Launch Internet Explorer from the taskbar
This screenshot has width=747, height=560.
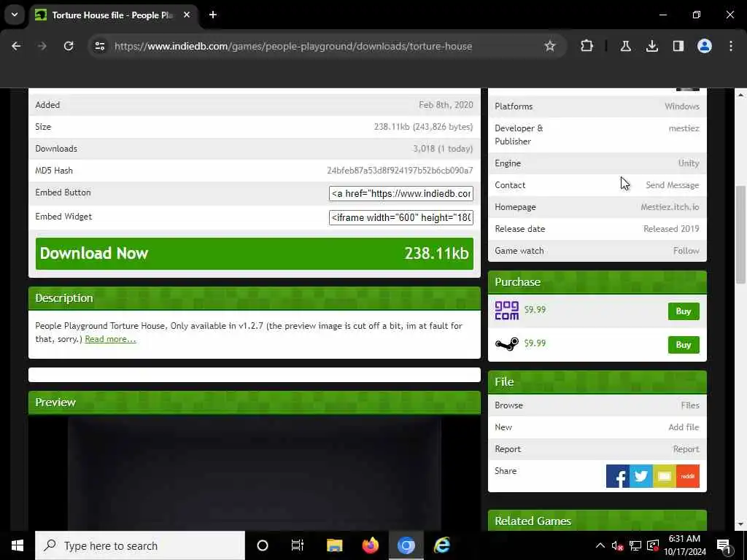coord(442,545)
